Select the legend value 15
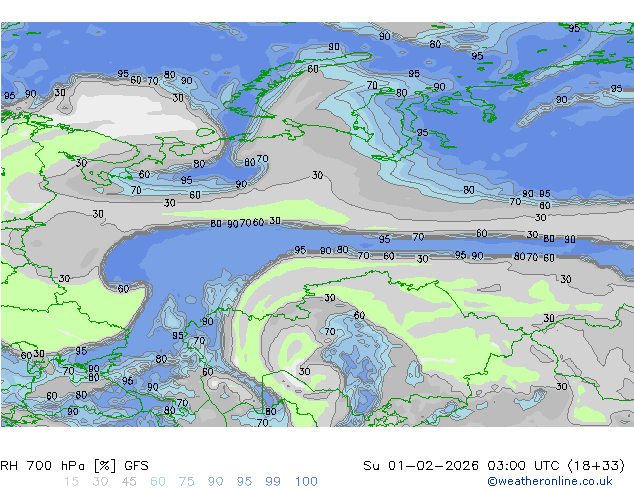The image size is (634, 490). click(x=71, y=482)
